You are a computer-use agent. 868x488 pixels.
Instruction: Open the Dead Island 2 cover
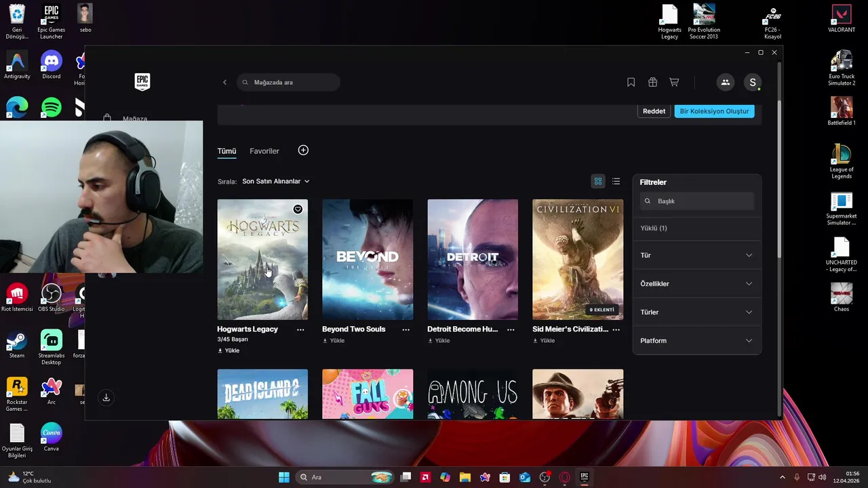pos(262,394)
